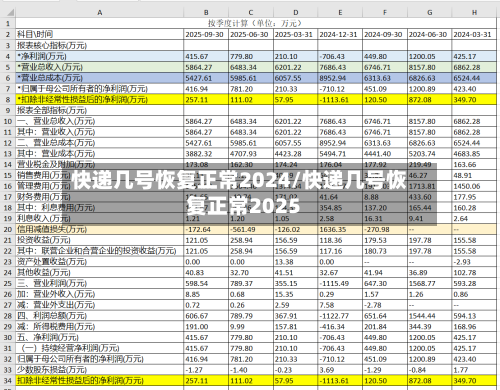Click the 180.73 value in row 22

coord(375,251)
